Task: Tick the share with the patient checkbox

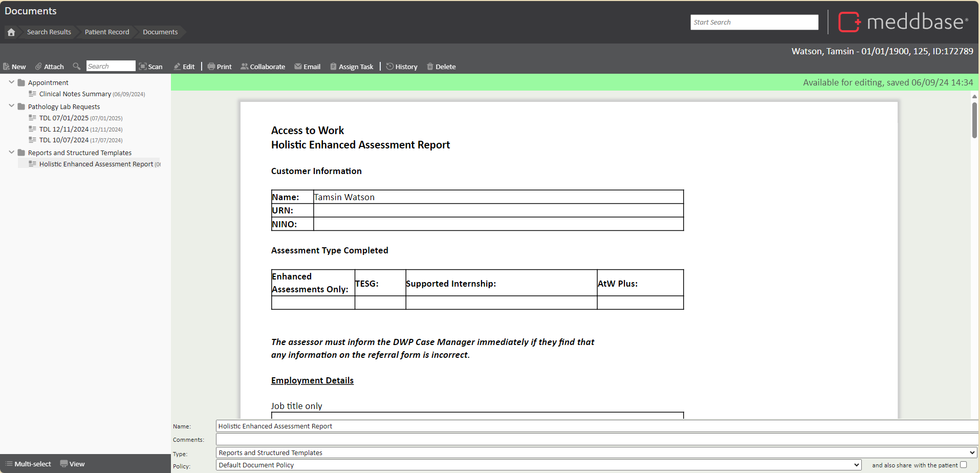Action: pyautogui.click(x=964, y=465)
